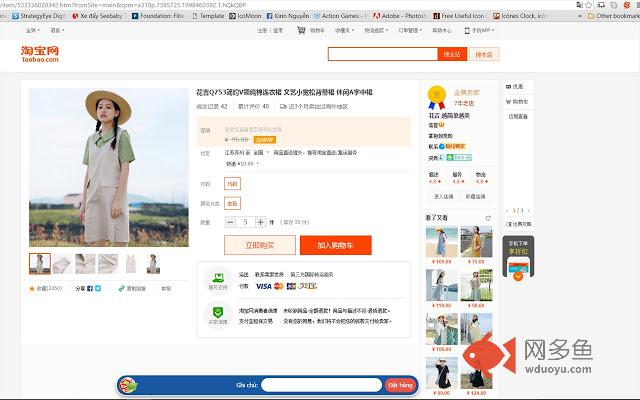Decrease quantity with the minus button
This screenshot has height=400, width=640.
tap(230, 222)
